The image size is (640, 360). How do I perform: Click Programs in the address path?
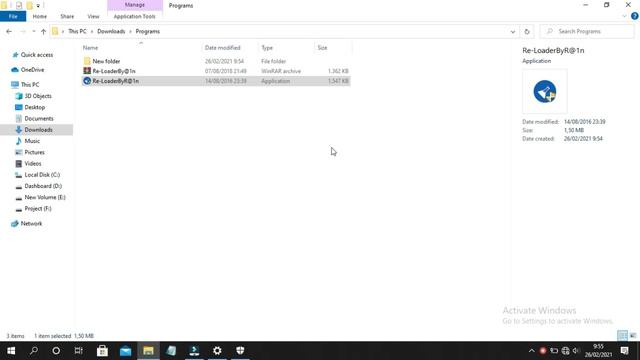[148, 31]
